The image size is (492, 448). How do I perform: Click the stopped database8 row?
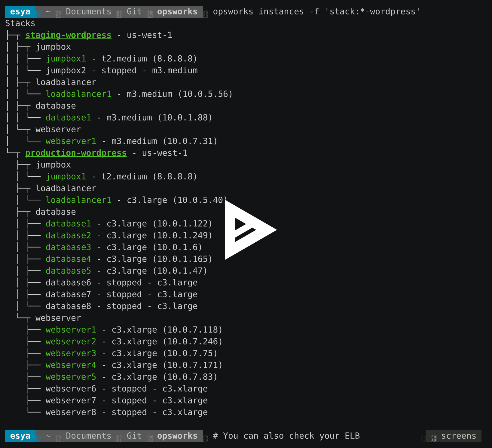[122, 306]
